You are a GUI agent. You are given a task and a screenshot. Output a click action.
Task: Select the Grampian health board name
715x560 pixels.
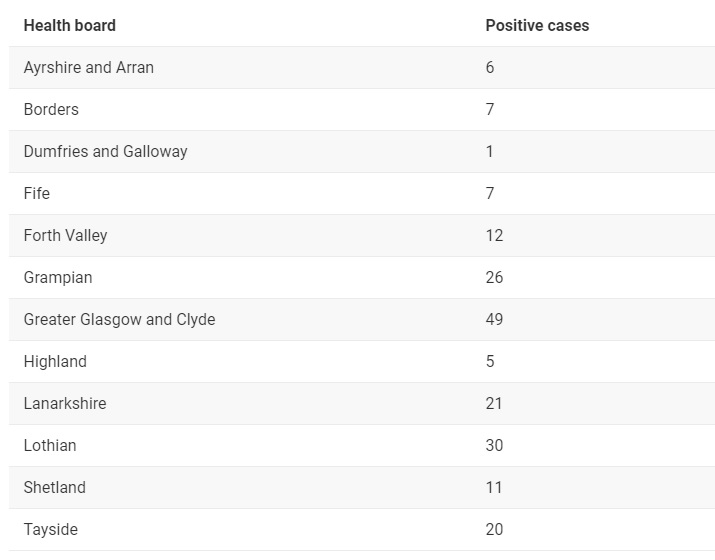pos(58,278)
